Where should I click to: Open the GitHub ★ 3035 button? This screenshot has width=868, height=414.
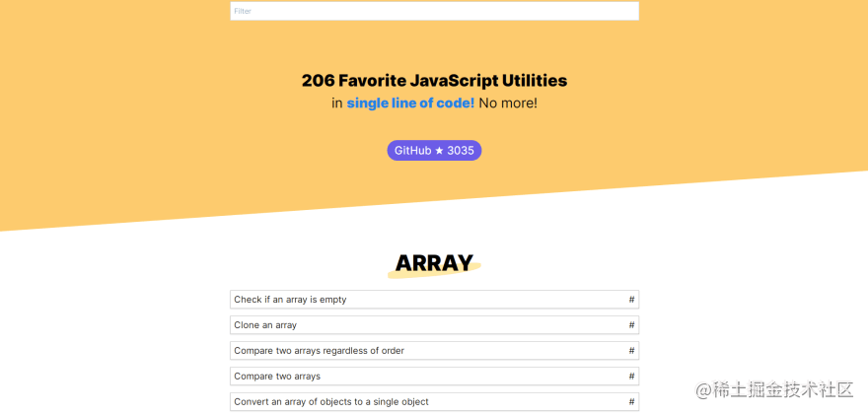[434, 151]
